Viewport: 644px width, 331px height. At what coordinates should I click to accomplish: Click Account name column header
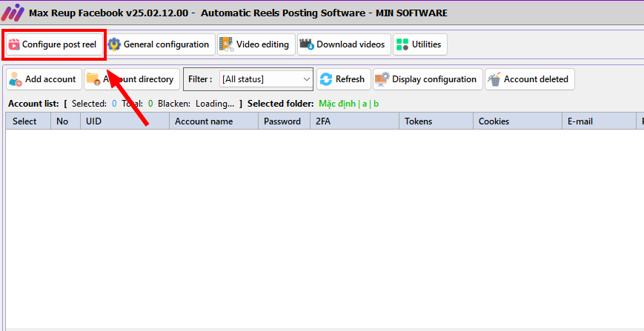click(x=214, y=121)
